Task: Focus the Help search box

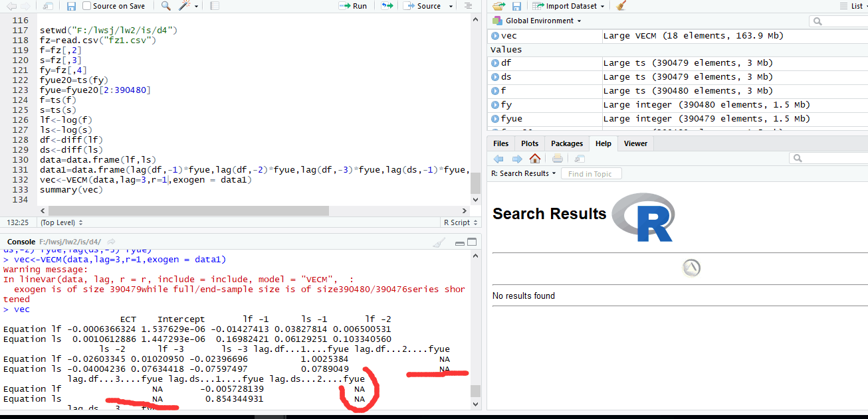Action: [x=829, y=159]
